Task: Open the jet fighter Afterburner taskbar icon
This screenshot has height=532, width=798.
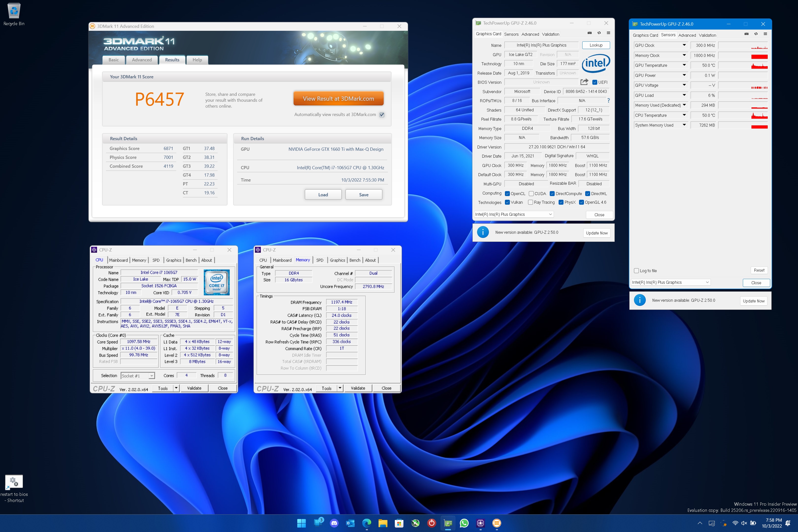Action: pos(416,523)
